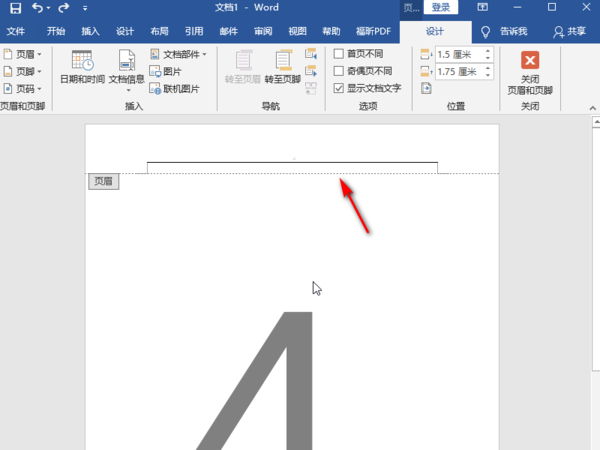The image size is (600, 450).
Task: Switch to the 布局 tab
Action: pos(160,31)
